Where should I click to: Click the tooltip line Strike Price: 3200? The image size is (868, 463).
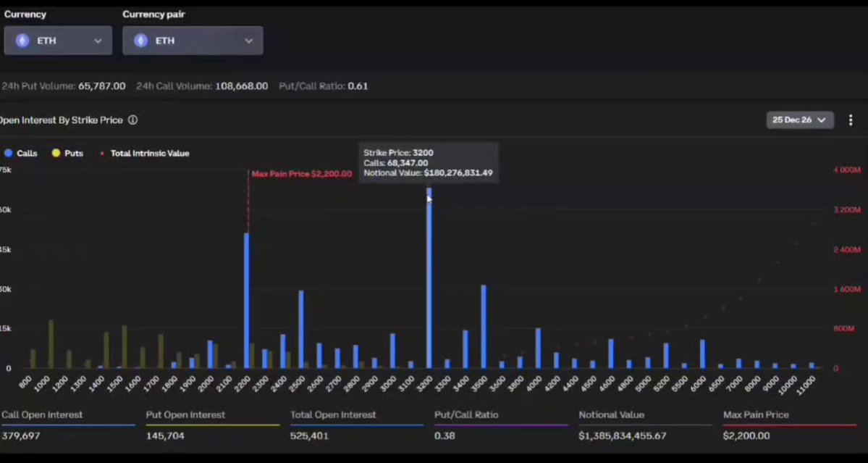click(x=399, y=153)
